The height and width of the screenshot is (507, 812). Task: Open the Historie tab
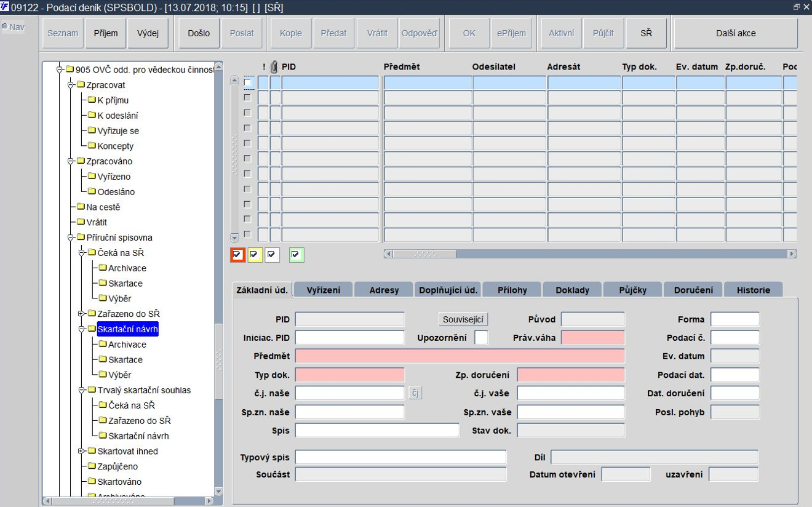[x=754, y=290]
